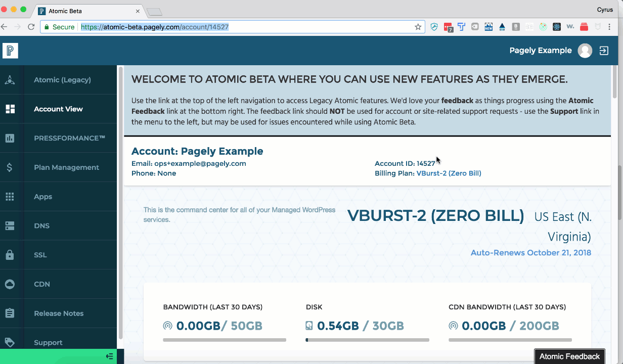Select Account View in the sidebar

tap(58, 109)
